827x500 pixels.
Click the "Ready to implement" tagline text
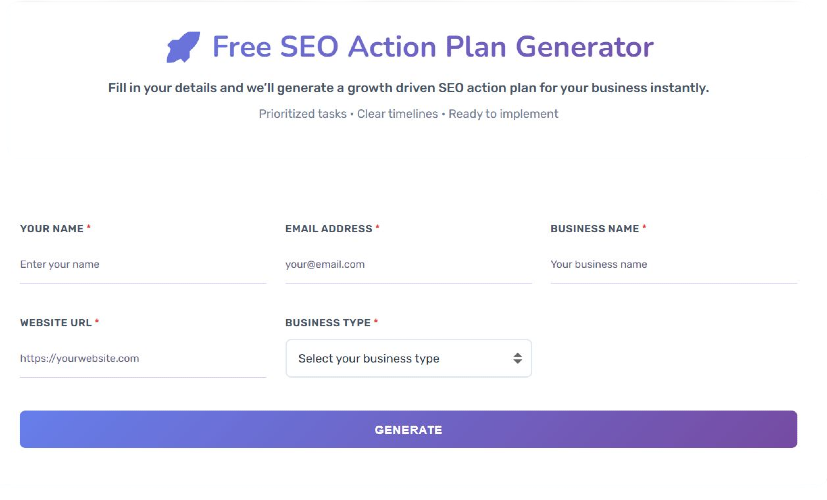503,114
